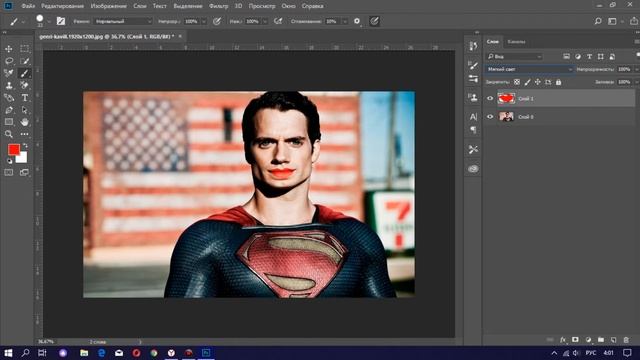The width and height of the screenshot is (640, 360).
Task: Switch to the Каналы tab
Action: pyautogui.click(x=516, y=42)
